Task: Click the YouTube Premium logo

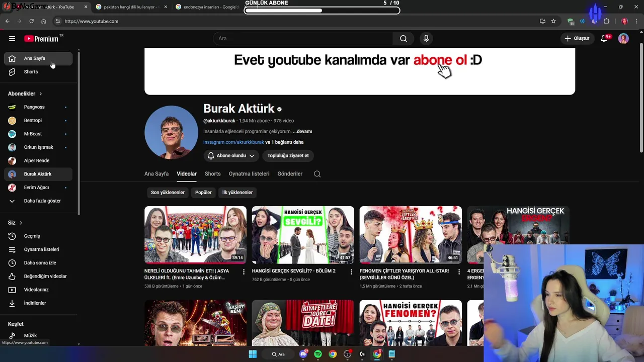Action: (41, 39)
